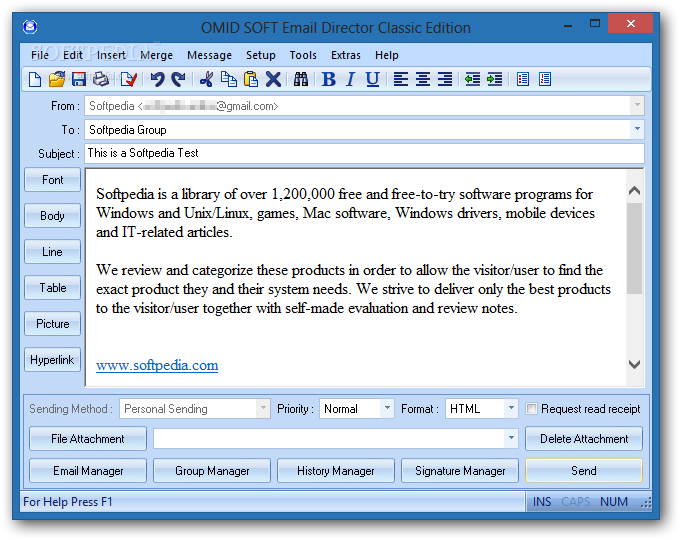Image resolution: width=680 pixels, height=540 pixels.
Task: Save the message with the floppy disk icon
Action: pyautogui.click(x=79, y=79)
